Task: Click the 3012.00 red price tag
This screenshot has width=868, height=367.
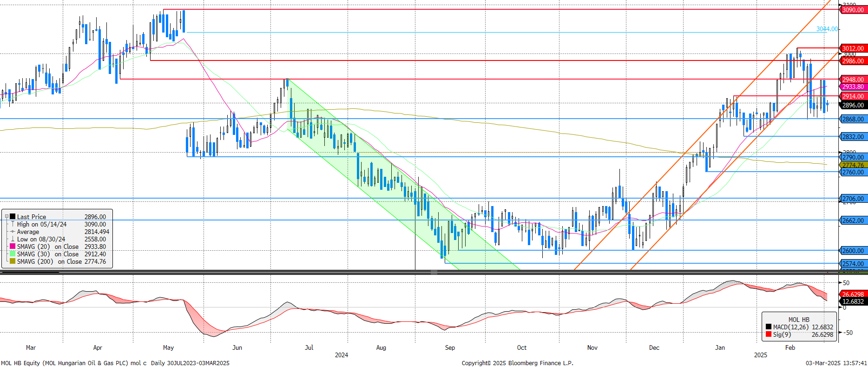Action: coord(854,48)
